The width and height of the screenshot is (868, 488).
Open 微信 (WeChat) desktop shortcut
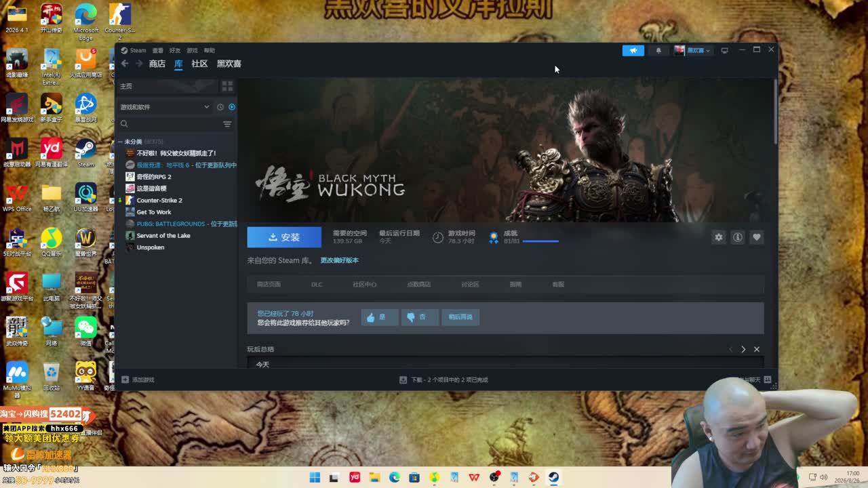[85, 331]
